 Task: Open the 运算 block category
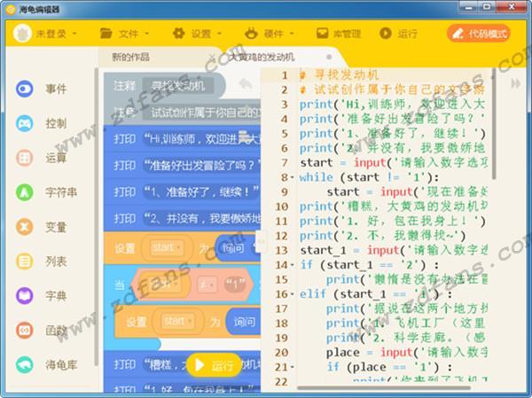[x=41, y=158]
